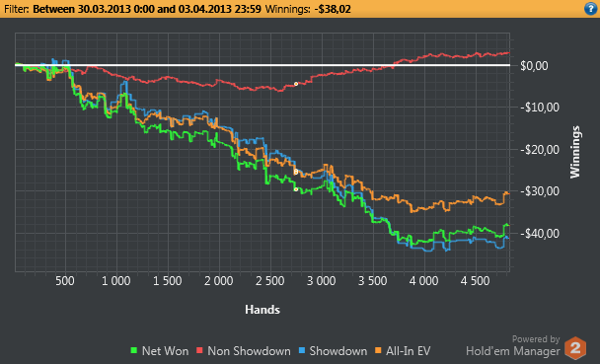Click the 1 000 hands axis label
This screenshot has width=600, height=364.
click(115, 281)
